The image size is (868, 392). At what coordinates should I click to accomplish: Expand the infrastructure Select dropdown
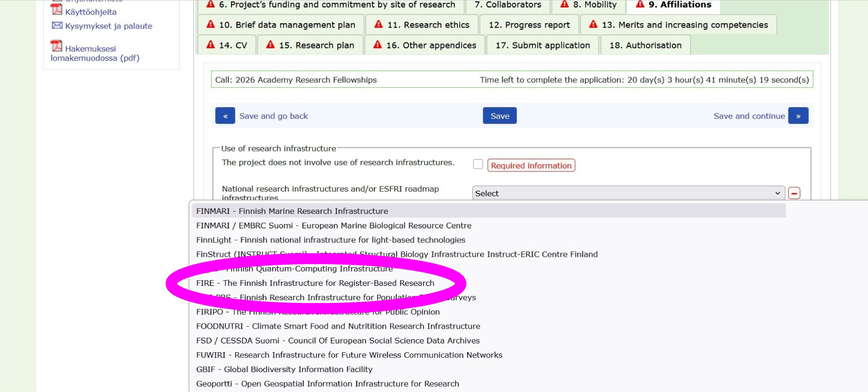(x=627, y=193)
